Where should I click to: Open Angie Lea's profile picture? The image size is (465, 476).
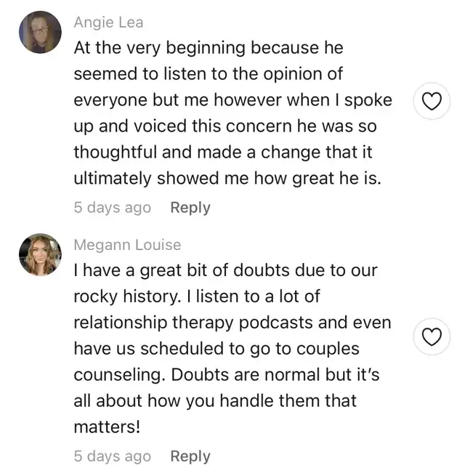[x=40, y=32]
